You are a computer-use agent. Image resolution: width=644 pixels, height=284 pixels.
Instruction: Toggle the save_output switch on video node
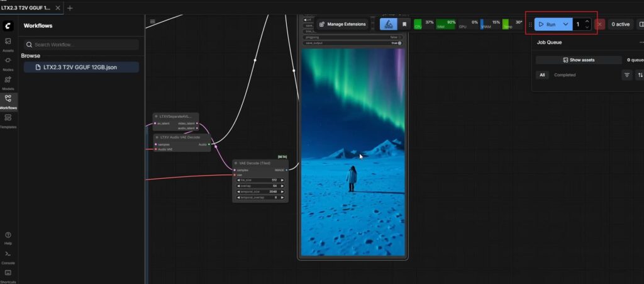[399, 43]
